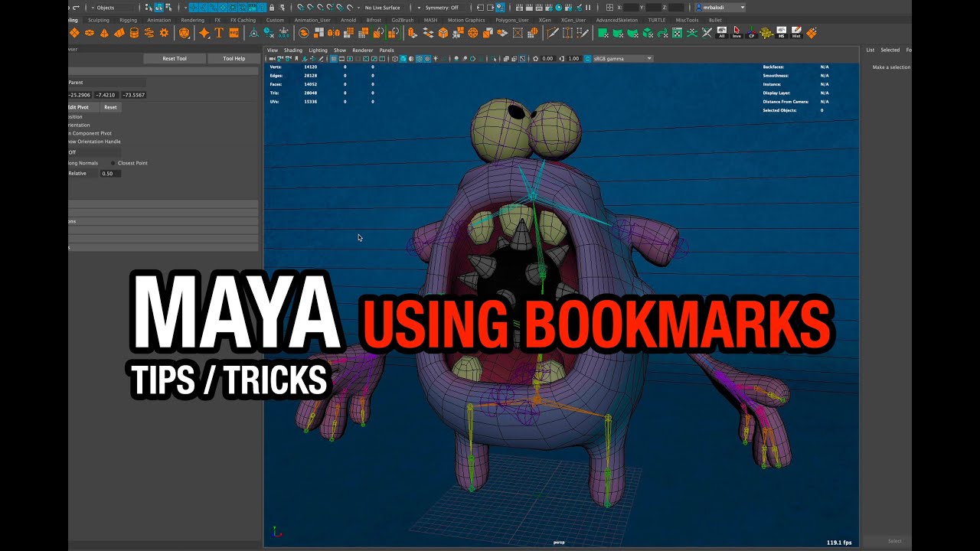The height and width of the screenshot is (551, 980).
Task: Toggle select by object type mode icon
Action: click(x=159, y=8)
